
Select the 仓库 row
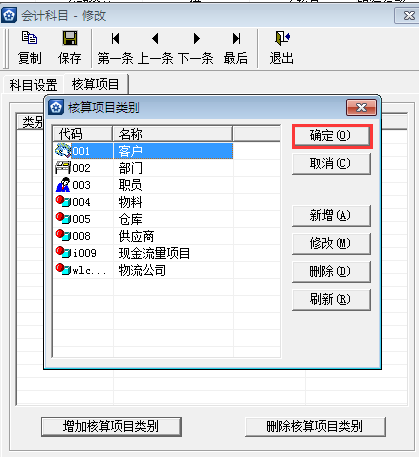click(167, 219)
